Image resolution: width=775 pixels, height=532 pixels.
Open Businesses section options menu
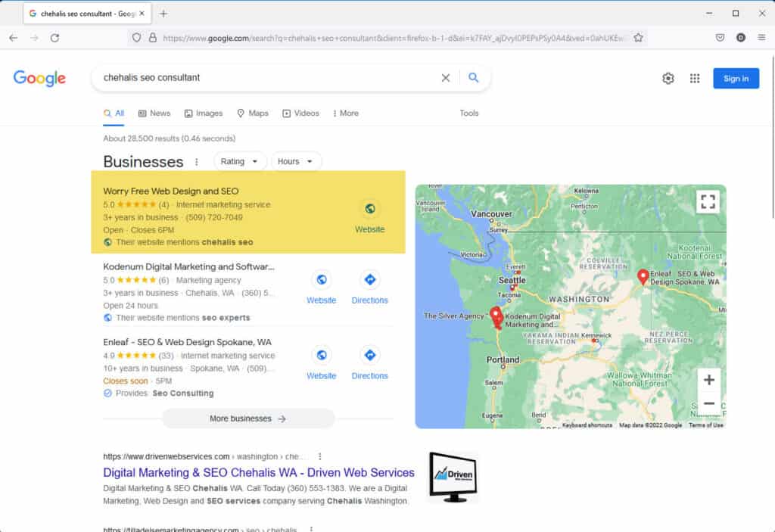pyautogui.click(x=197, y=162)
